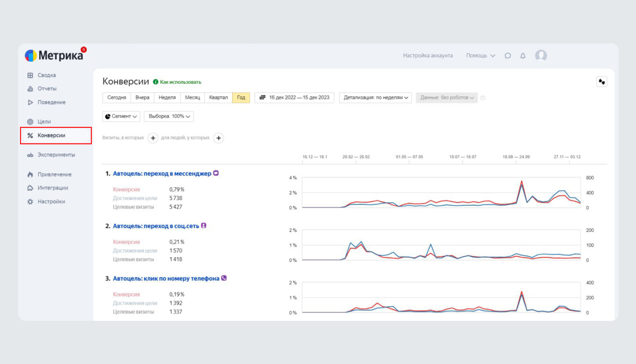Select the Сегодня period tab
This screenshot has height=364, width=636.
(x=117, y=98)
